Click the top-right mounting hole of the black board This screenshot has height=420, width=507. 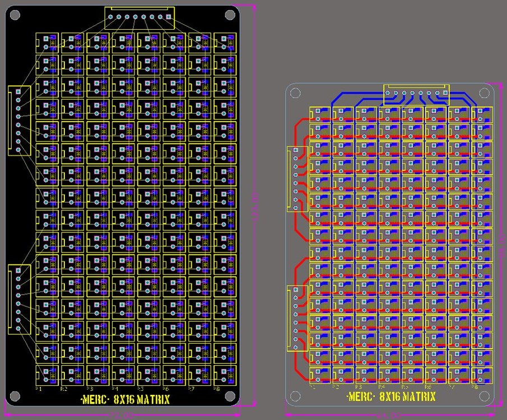[230, 15]
